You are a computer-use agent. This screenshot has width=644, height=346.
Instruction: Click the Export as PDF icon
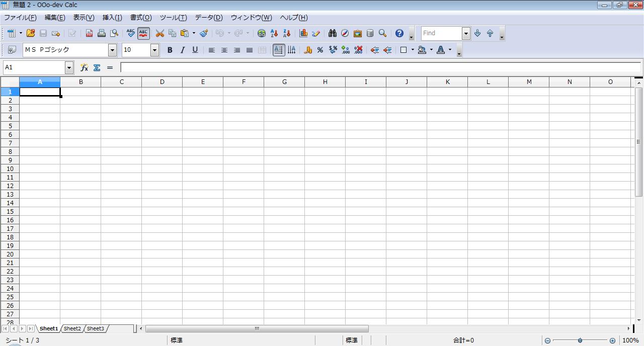pyautogui.click(x=89, y=33)
